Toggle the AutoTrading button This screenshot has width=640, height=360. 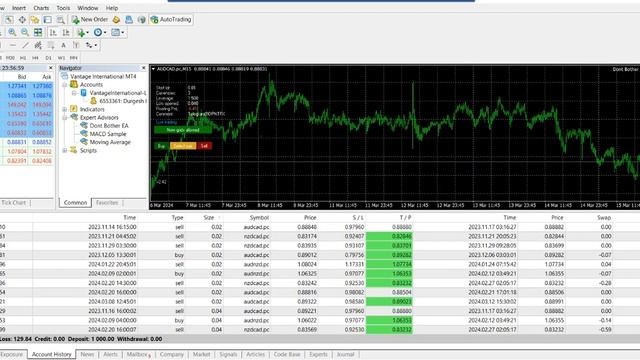[x=171, y=19]
